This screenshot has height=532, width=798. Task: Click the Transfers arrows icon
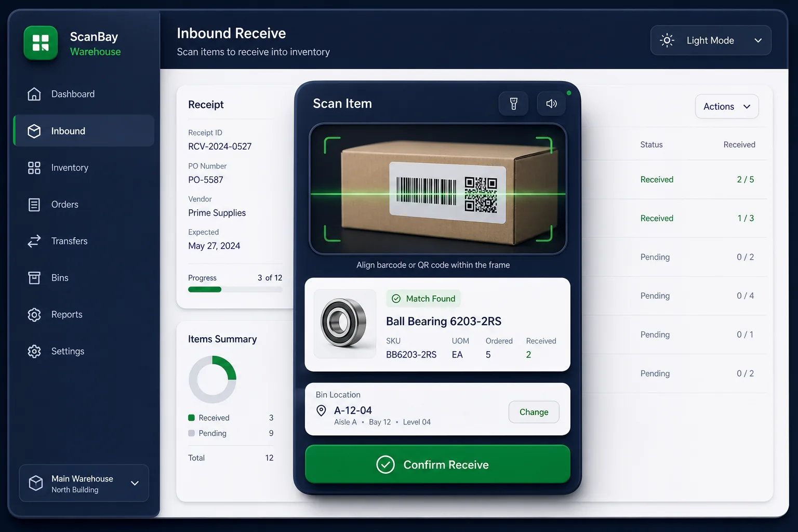(34, 241)
